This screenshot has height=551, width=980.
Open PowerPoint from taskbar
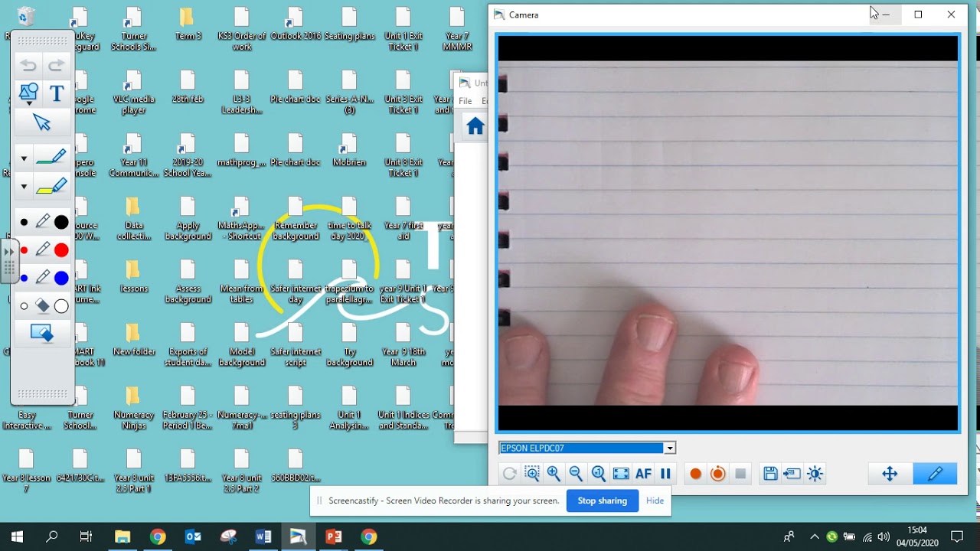[334, 536]
